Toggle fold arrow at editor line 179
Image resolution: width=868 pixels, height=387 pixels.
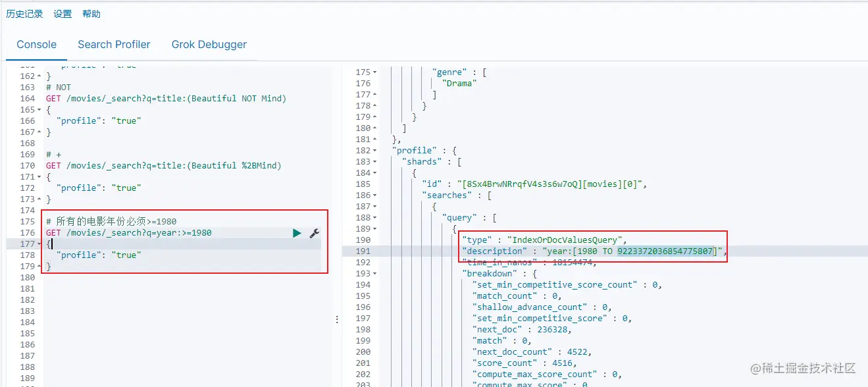click(x=38, y=267)
